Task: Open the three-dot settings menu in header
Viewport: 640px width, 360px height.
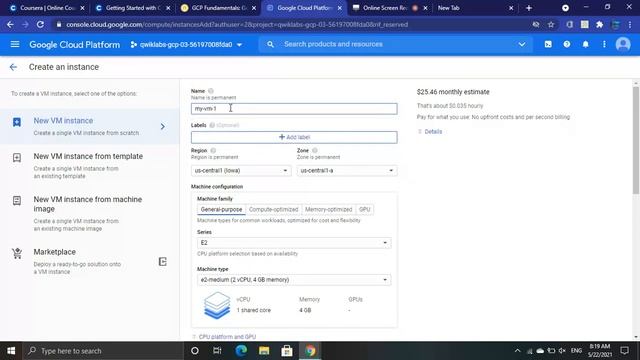Action: pos(604,44)
